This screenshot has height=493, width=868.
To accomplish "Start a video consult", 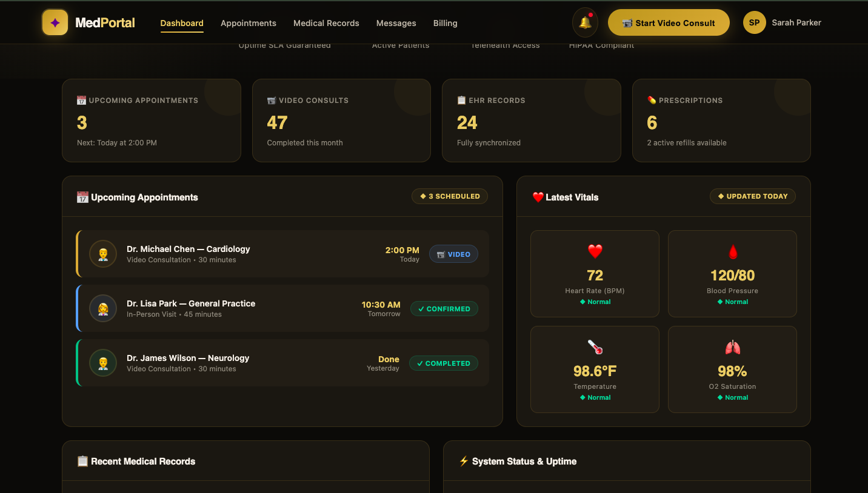I will tap(669, 22).
